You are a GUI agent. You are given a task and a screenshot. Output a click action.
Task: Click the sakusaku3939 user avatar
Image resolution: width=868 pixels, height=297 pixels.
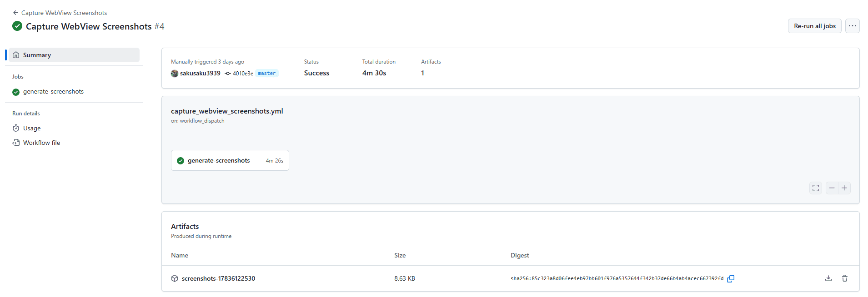coord(175,74)
